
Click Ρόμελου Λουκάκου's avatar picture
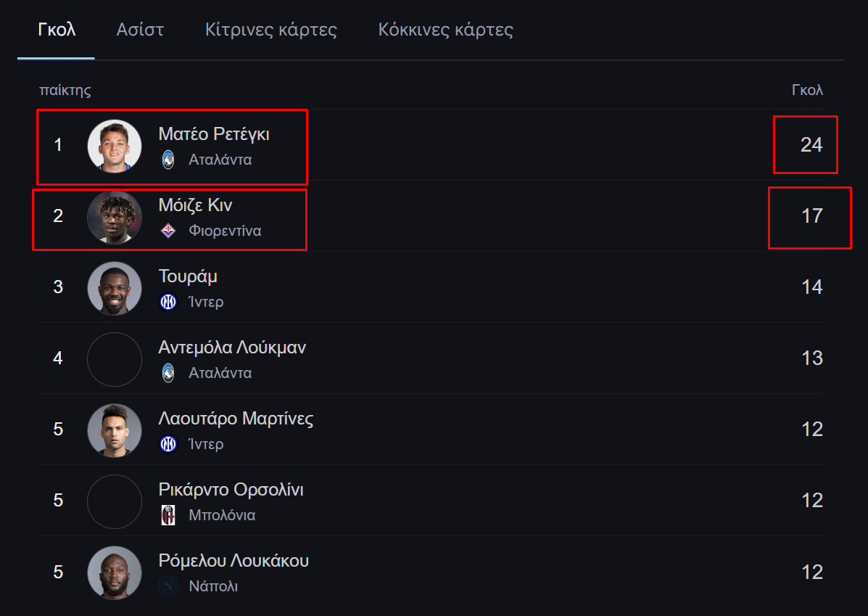click(115, 572)
